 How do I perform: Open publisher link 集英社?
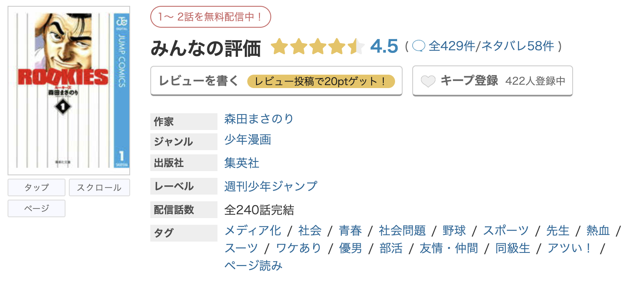pos(241,164)
